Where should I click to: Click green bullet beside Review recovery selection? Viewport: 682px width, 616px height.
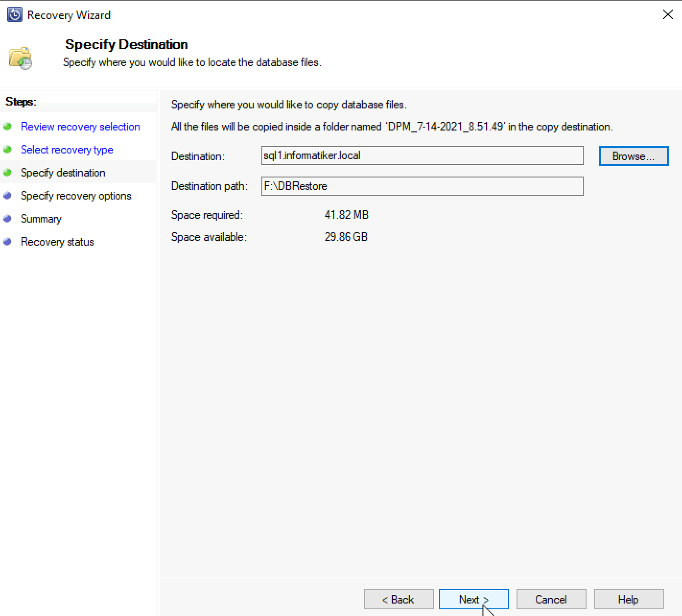point(7,126)
